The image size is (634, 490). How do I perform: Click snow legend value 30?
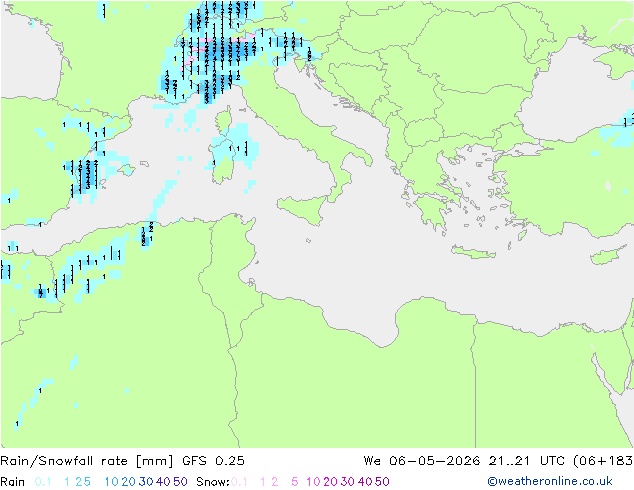(347, 482)
